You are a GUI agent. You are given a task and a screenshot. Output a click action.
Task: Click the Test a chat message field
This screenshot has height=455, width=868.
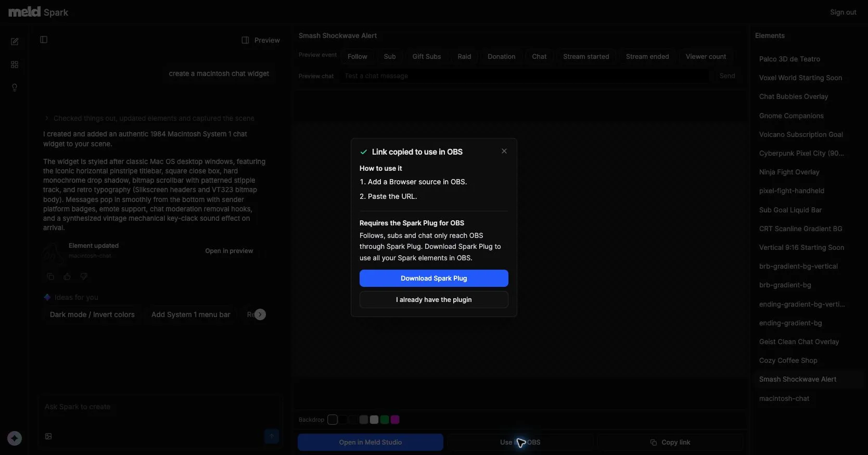[525, 76]
